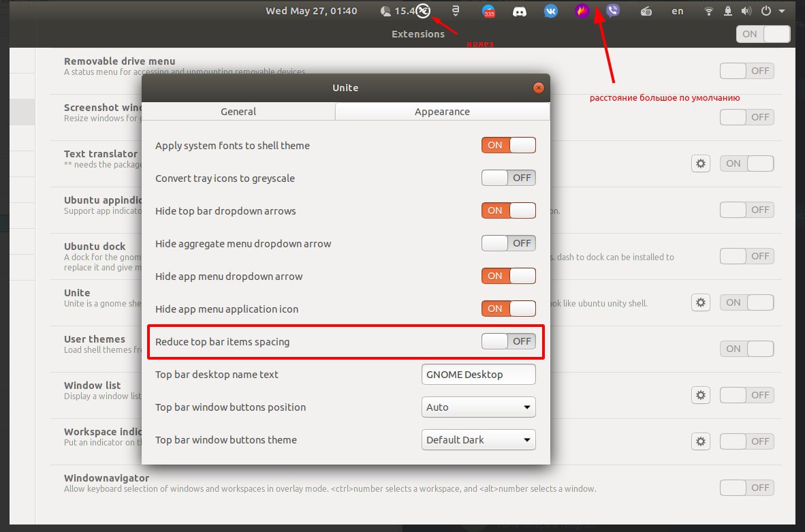805x532 pixels.
Task: Switch to the Appearance tab
Action: point(442,112)
